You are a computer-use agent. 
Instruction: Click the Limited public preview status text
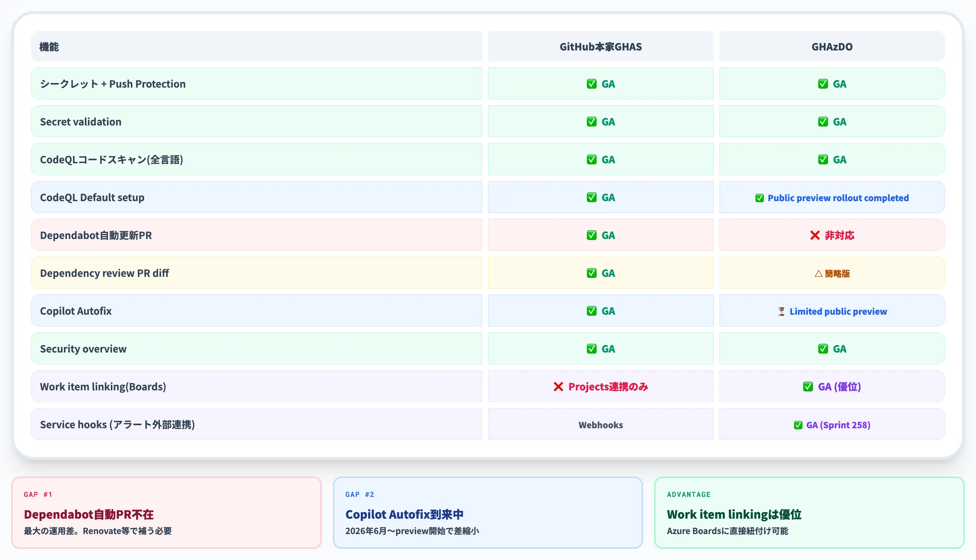click(x=838, y=312)
